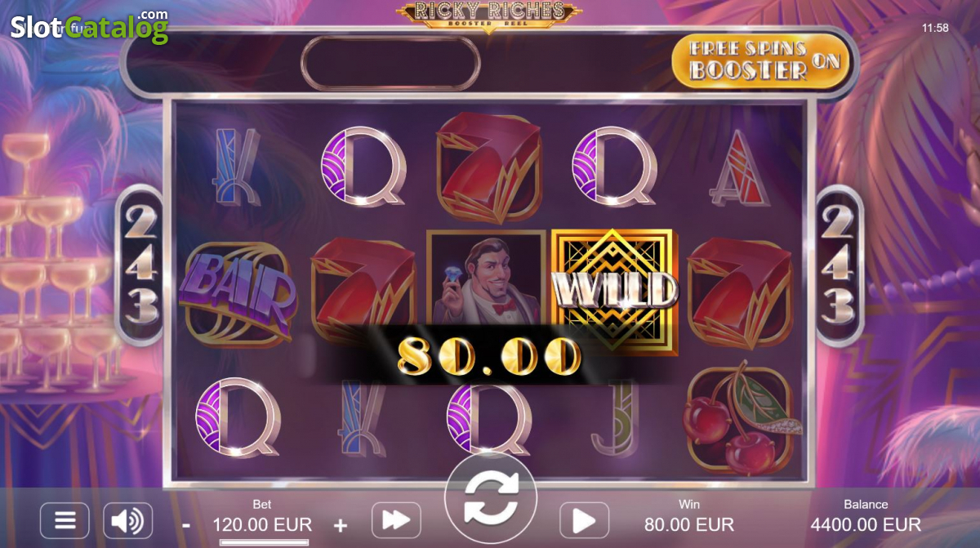980x548 pixels.
Task: Decrease the bet with the minus sign
Action: [186, 525]
